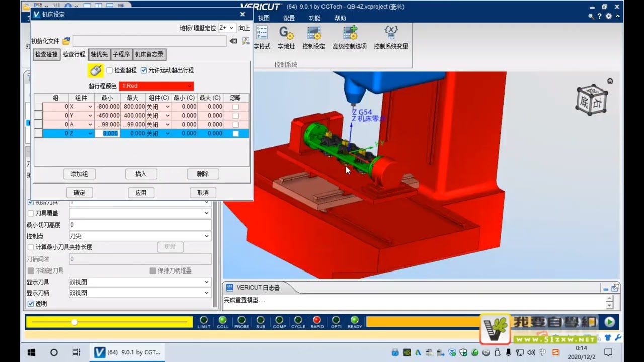Screen dimensions: 644x362
Task: Click the 应用 apply button
Action: coord(141,193)
